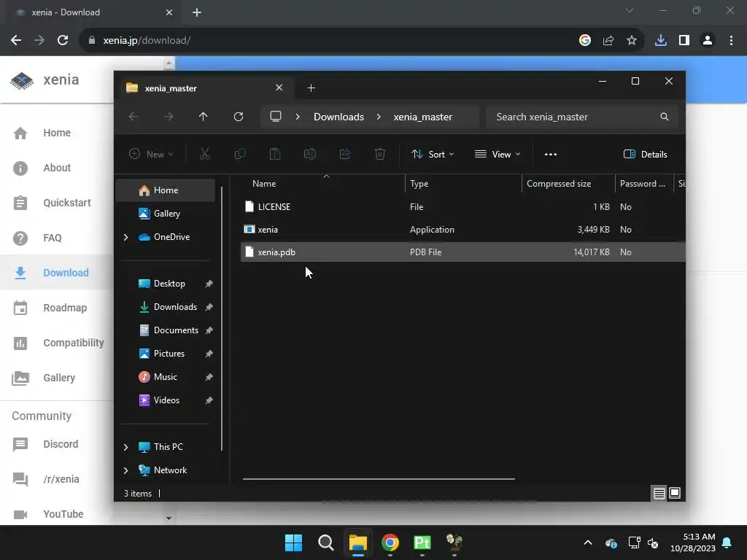Click the Copy icon in Explorer toolbar
The height and width of the screenshot is (560, 747).
pos(239,154)
